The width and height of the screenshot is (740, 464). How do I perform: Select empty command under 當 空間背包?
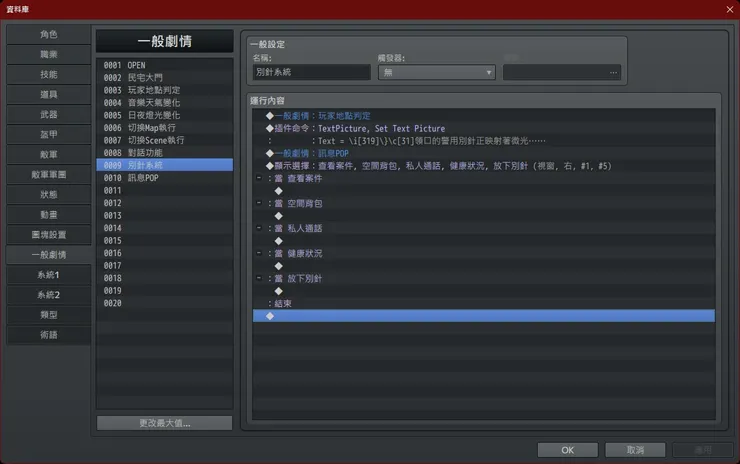(x=484, y=216)
